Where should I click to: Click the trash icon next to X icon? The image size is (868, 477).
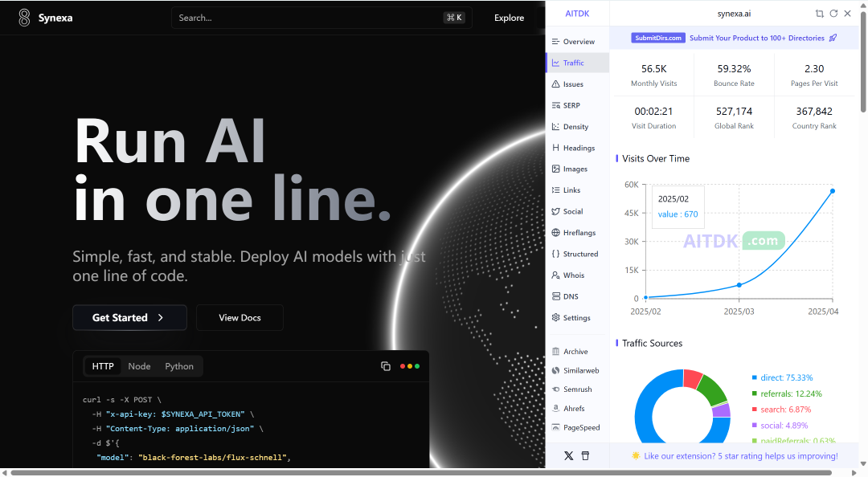[585, 456]
